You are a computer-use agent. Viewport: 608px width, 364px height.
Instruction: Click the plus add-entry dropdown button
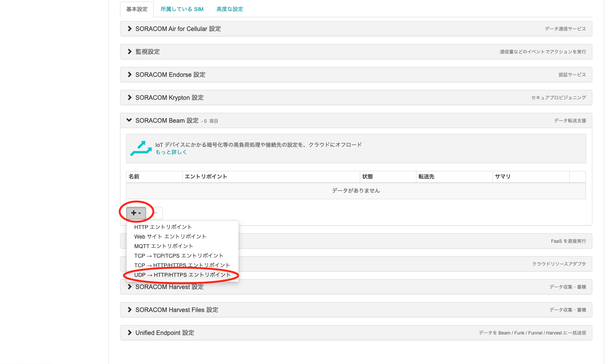pyautogui.click(x=136, y=213)
